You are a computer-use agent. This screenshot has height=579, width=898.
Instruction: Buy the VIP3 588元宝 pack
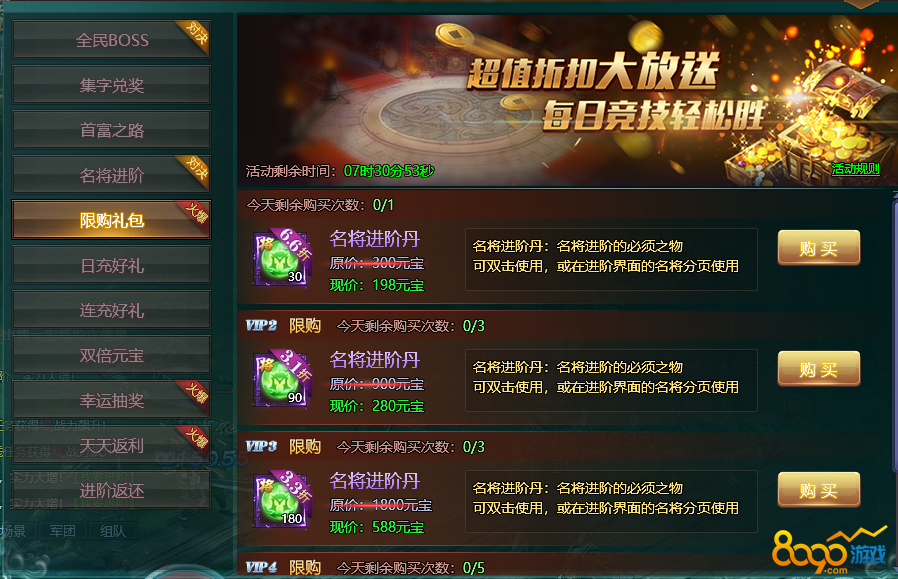click(818, 490)
